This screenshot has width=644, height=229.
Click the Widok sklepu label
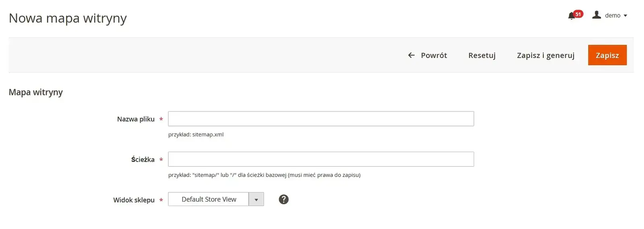point(134,200)
